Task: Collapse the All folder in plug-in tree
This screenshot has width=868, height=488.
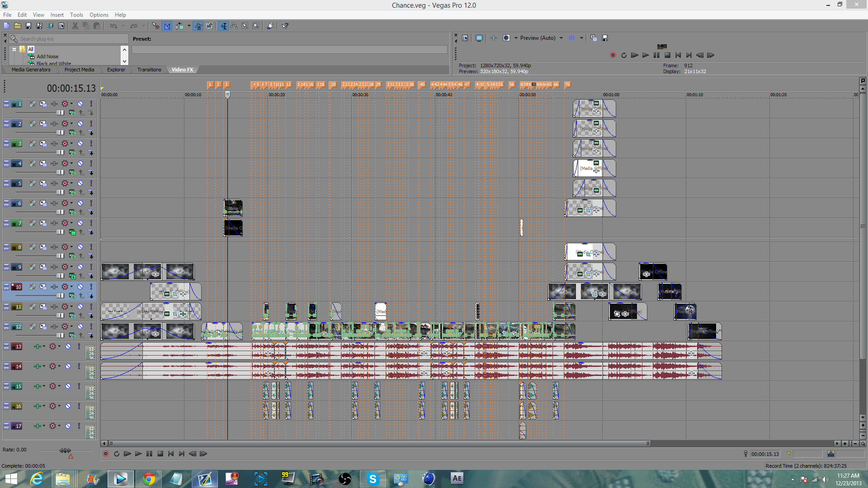Action: 14,49
